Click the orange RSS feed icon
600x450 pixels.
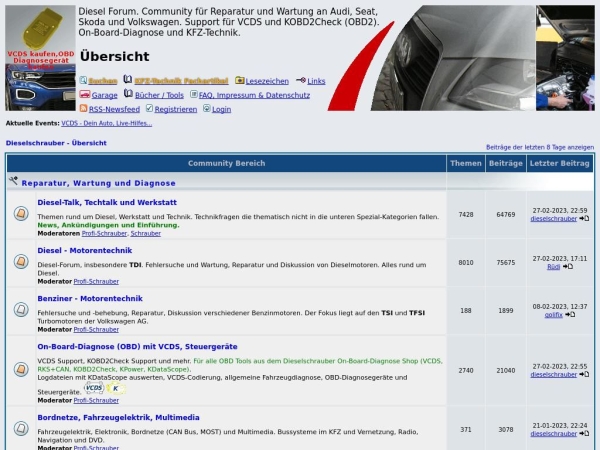tap(83, 108)
